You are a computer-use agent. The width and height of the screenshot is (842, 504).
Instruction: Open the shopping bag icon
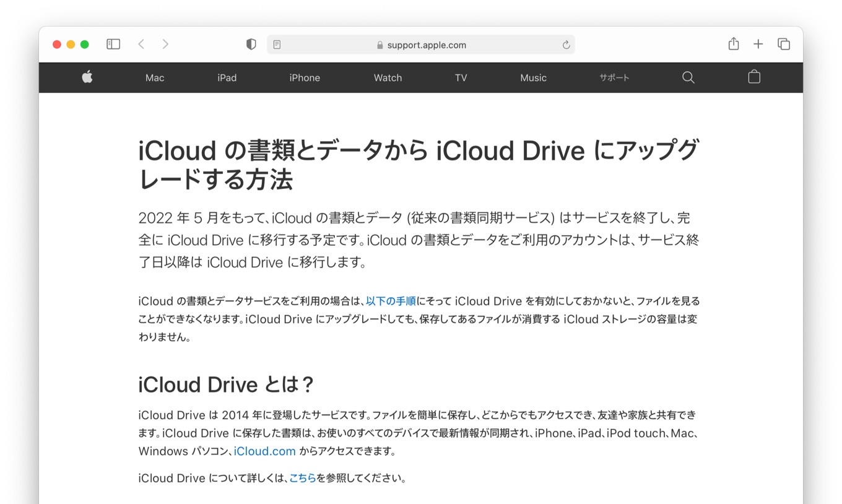(x=754, y=77)
